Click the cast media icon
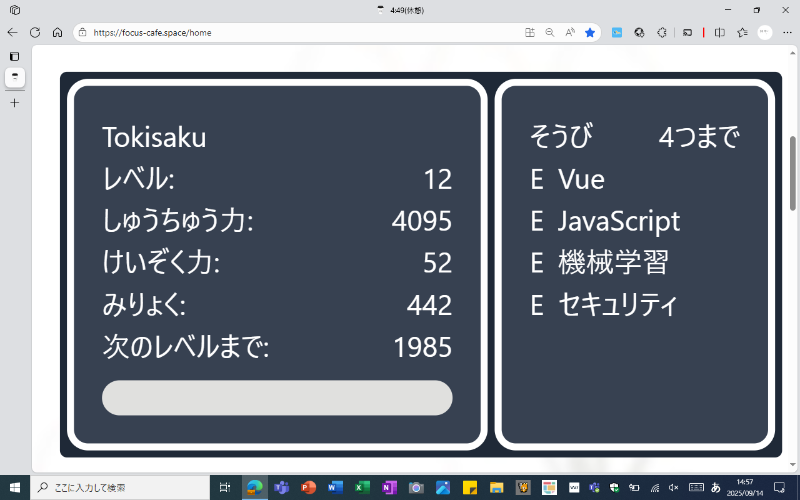The width and height of the screenshot is (800, 500). (x=687, y=33)
